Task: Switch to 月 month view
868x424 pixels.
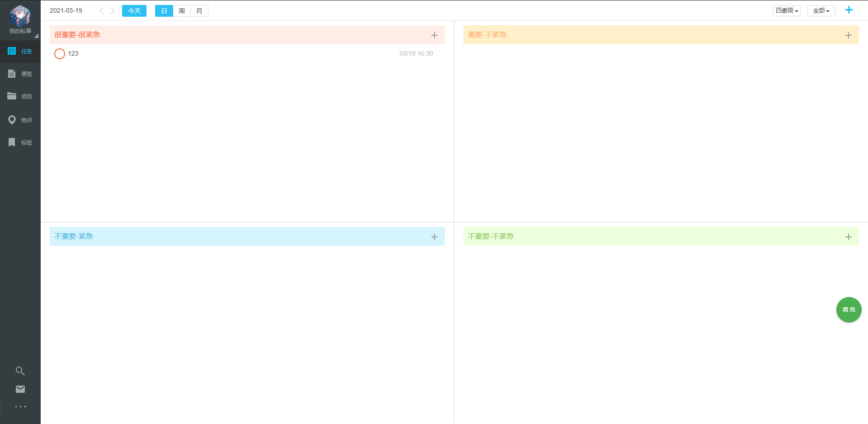Action: [x=199, y=11]
